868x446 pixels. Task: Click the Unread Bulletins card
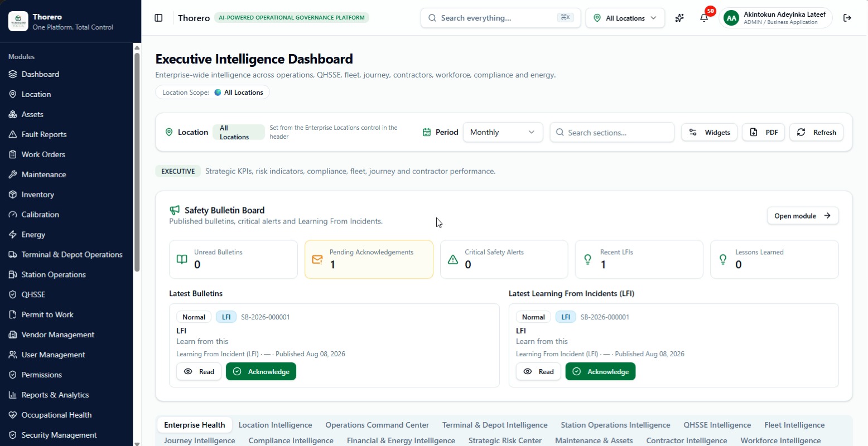tap(233, 259)
